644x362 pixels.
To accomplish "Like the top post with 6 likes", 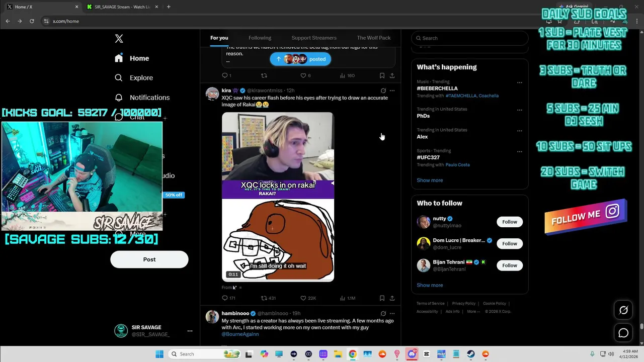I will 305,75.
